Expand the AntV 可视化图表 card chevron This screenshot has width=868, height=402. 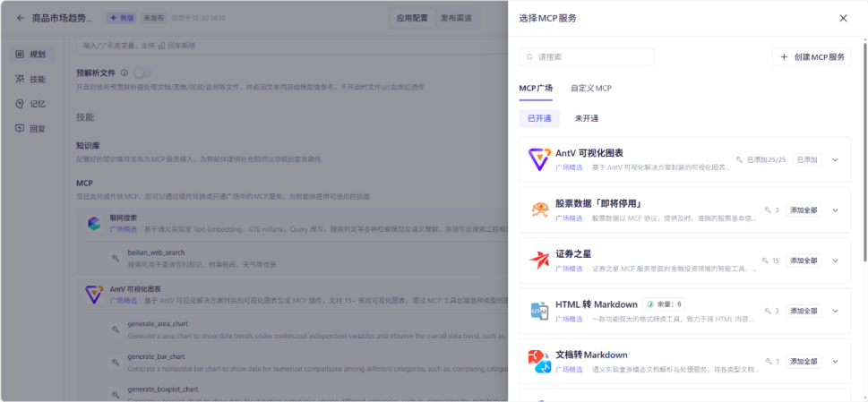(836, 159)
